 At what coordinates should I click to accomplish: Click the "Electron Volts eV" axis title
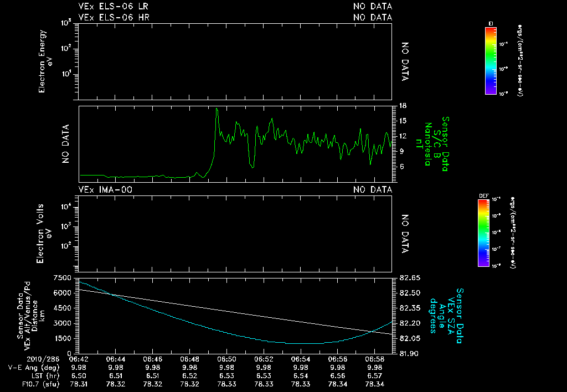click(44, 233)
